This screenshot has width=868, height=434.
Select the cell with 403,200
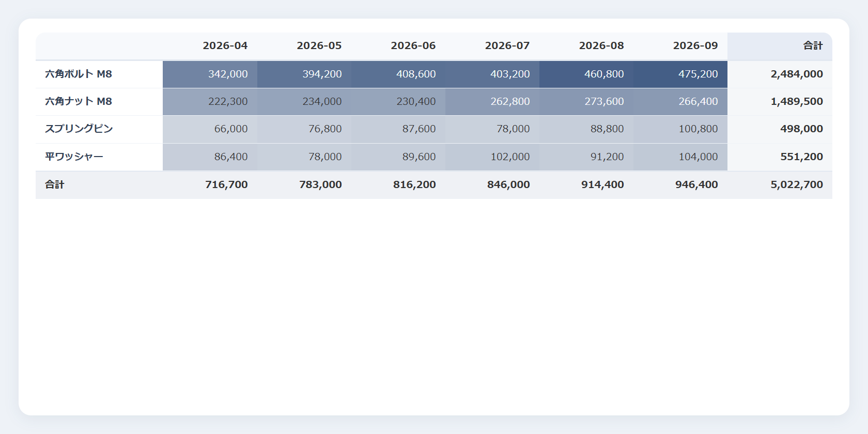(492, 74)
